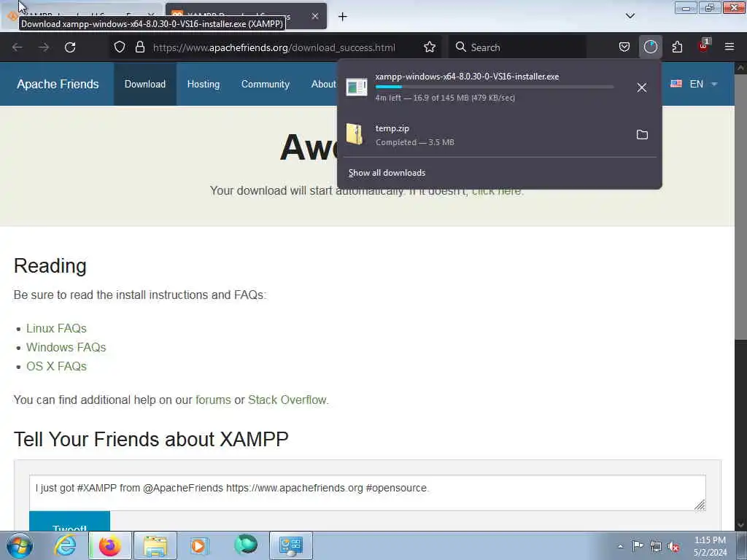747x560 pixels.
Task: Click the control panel taskbar icon
Action: 291,545
